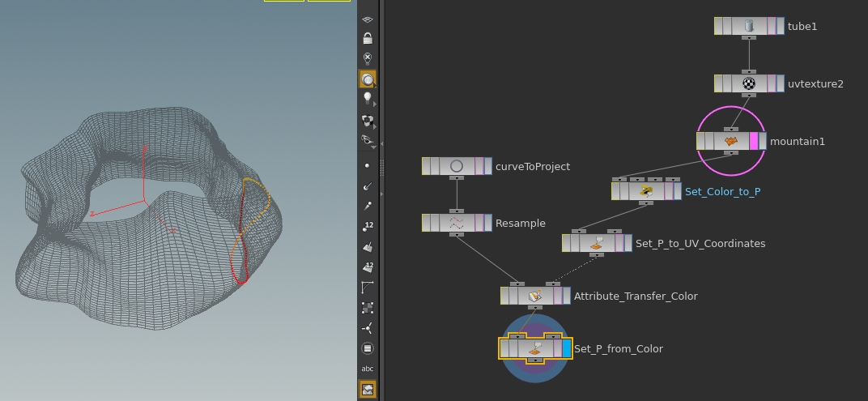Toggle display primitive normals icon
Image resolution: width=868 pixels, height=401 pixels.
coord(368,247)
